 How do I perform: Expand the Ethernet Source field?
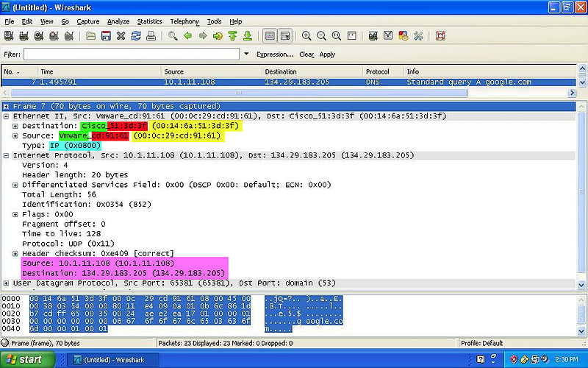15,136
